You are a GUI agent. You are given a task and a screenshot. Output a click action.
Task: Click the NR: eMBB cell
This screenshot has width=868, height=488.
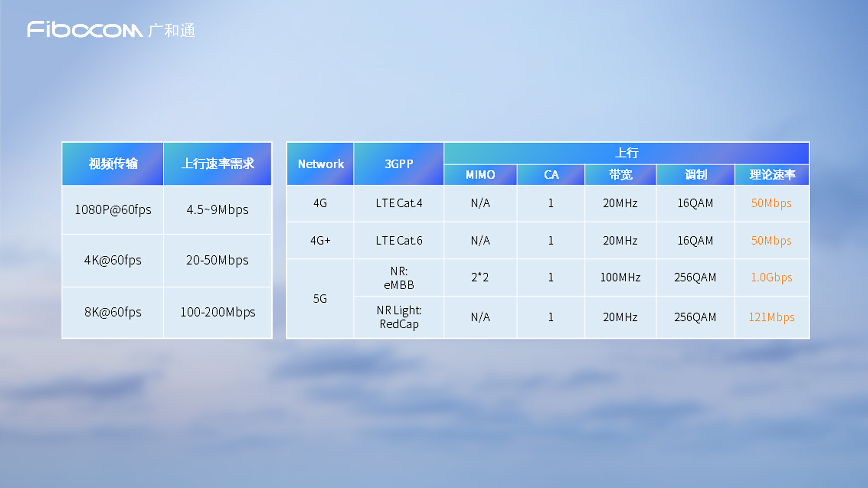399,278
